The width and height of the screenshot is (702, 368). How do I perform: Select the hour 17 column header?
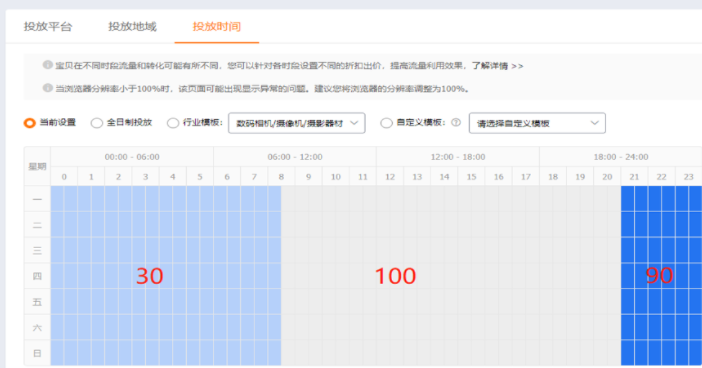(526, 177)
